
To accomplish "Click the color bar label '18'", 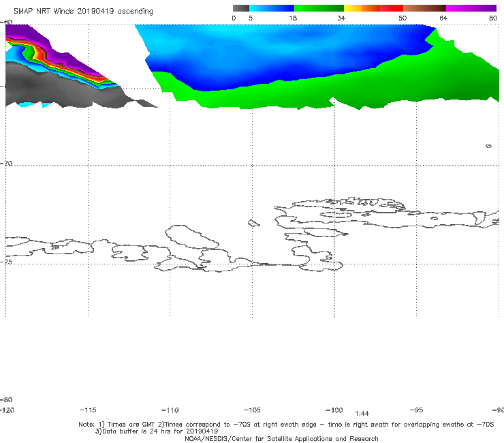I will click(x=293, y=18).
